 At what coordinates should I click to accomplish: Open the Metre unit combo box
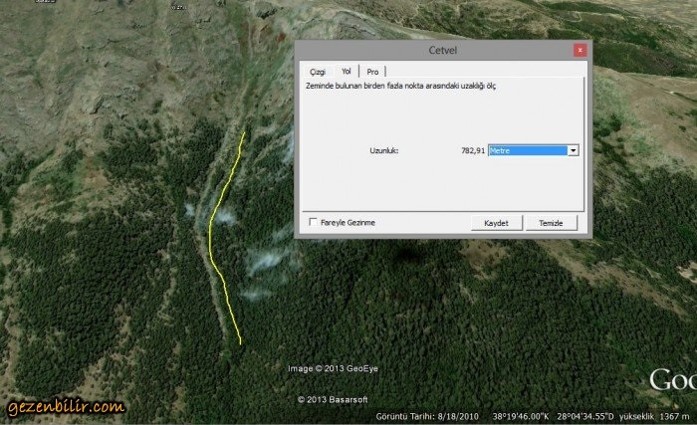533,151
